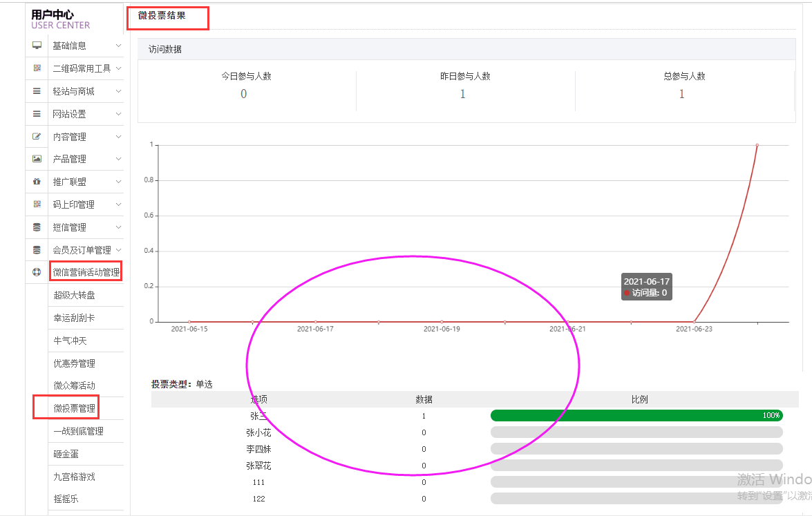Click the picture icon beside 产品管理
Screen dimensions: 812x516
tap(37, 159)
